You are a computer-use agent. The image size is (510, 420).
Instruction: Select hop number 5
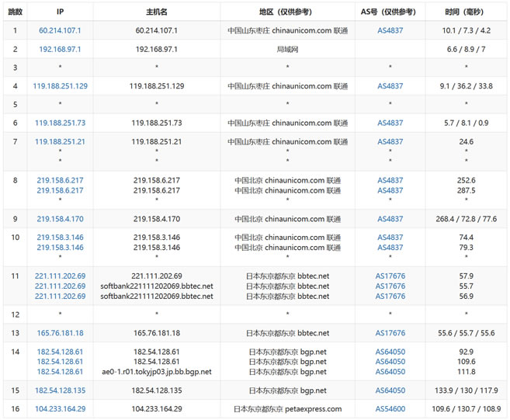15,105
